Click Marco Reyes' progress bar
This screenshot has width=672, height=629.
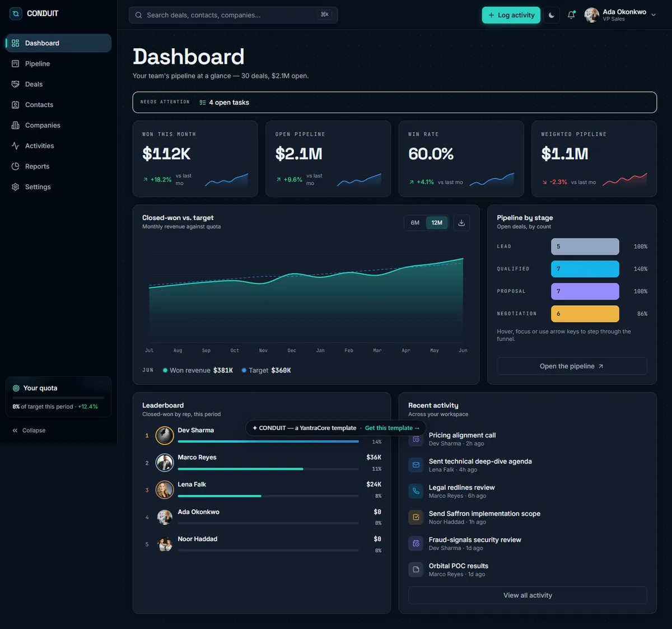pyautogui.click(x=268, y=469)
